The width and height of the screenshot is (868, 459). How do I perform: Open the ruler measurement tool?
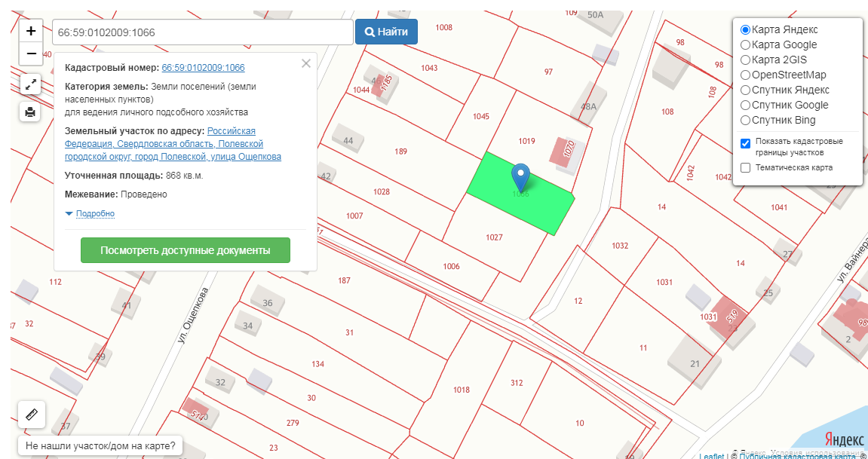(x=32, y=415)
